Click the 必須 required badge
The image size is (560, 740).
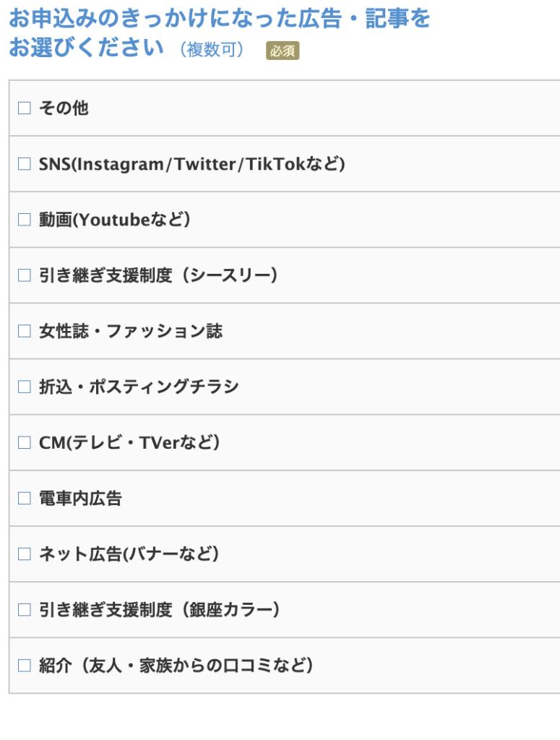coord(283,51)
